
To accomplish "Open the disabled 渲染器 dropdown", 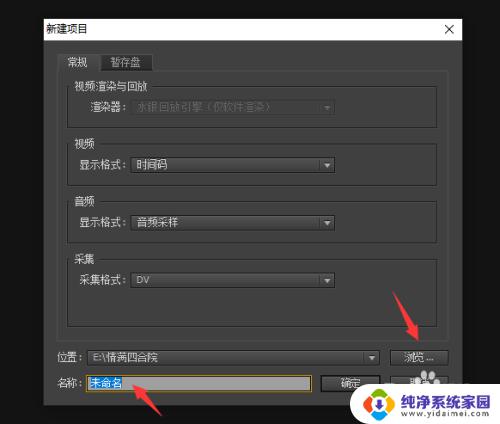I will (233, 107).
